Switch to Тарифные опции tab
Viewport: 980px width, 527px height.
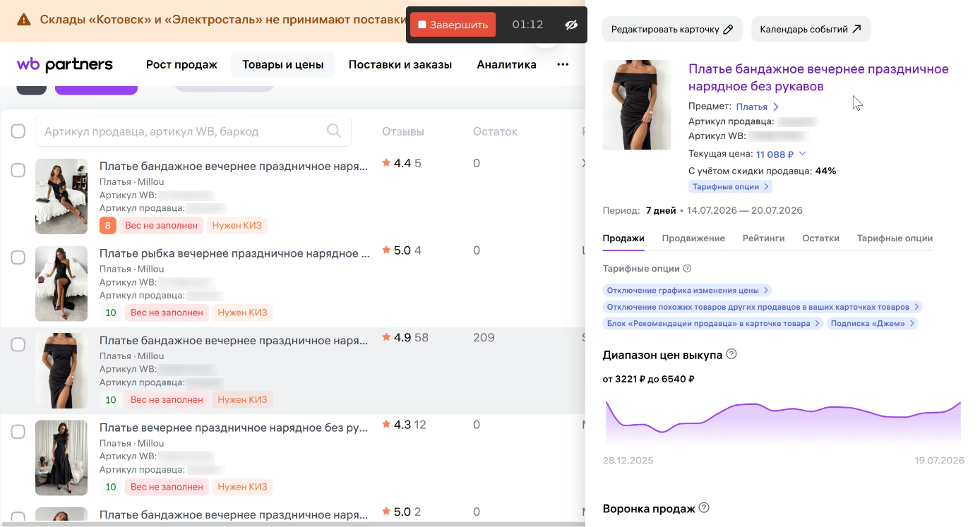tap(895, 238)
